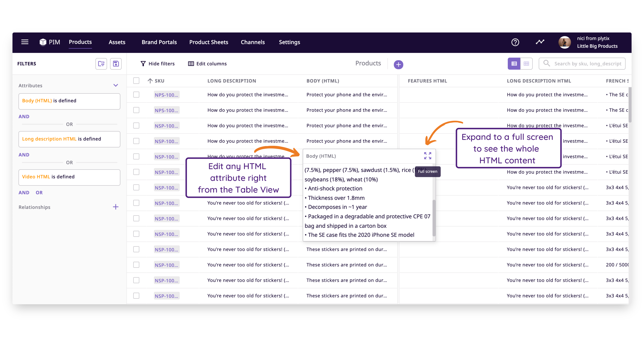644x362 pixels.
Task: Click OR below Video HTML filter
Action: pyautogui.click(x=39, y=193)
